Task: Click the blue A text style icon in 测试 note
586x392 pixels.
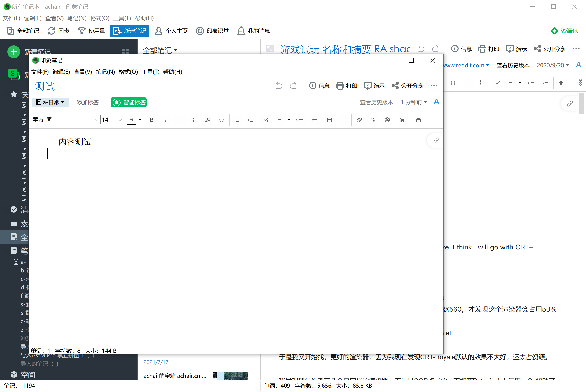Action: (437, 102)
